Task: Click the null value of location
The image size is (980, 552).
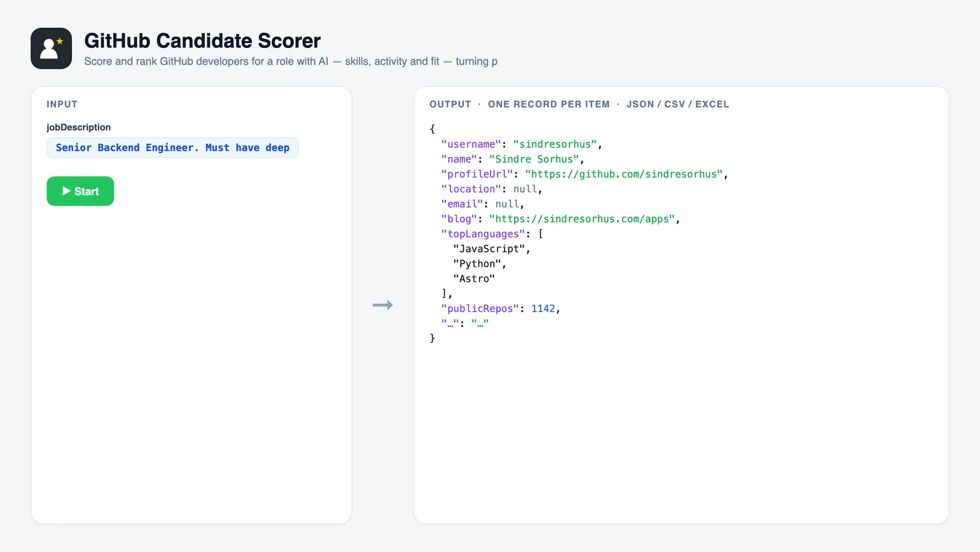Action: pos(525,189)
